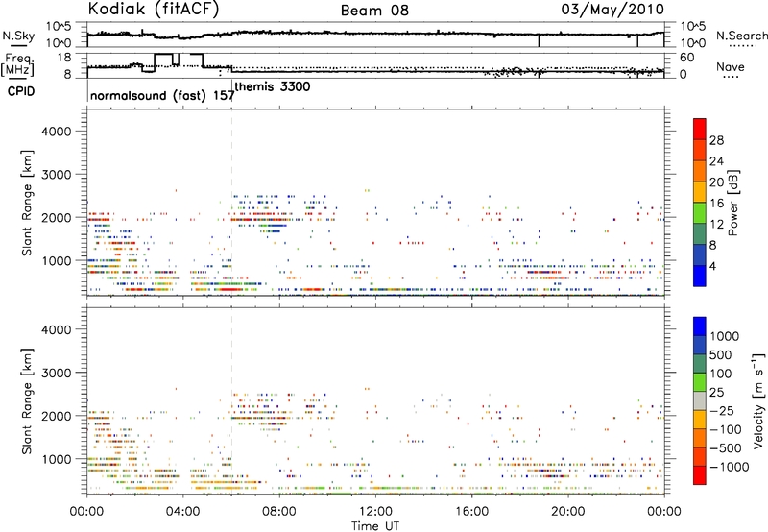This screenshot has height=532, width=768.
Task: Click the '3000' tick in the velocity panel
Action: point(56,373)
